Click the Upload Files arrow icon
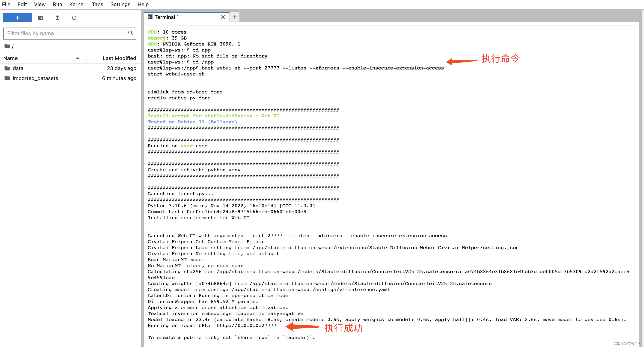This screenshot has height=347, width=644. click(x=57, y=18)
